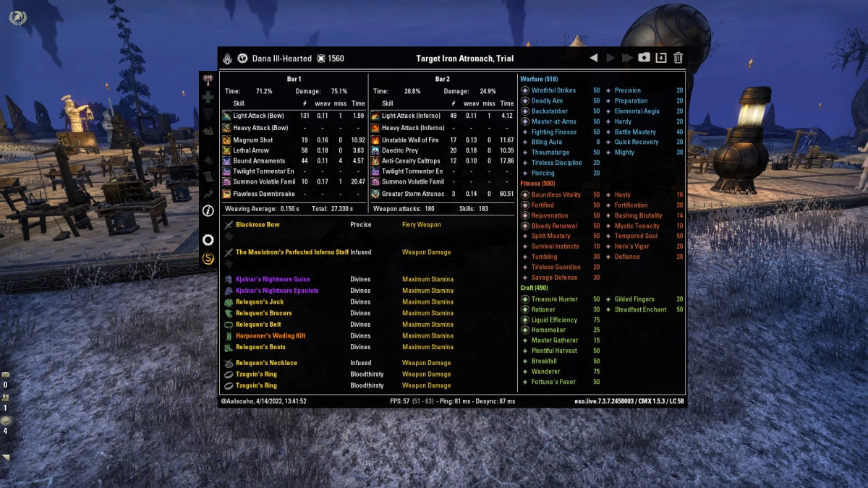Viewport: 868px width, 488px height.
Task: Select The Maelstrom's Perfected Inferno Staff entry
Action: click(292, 252)
